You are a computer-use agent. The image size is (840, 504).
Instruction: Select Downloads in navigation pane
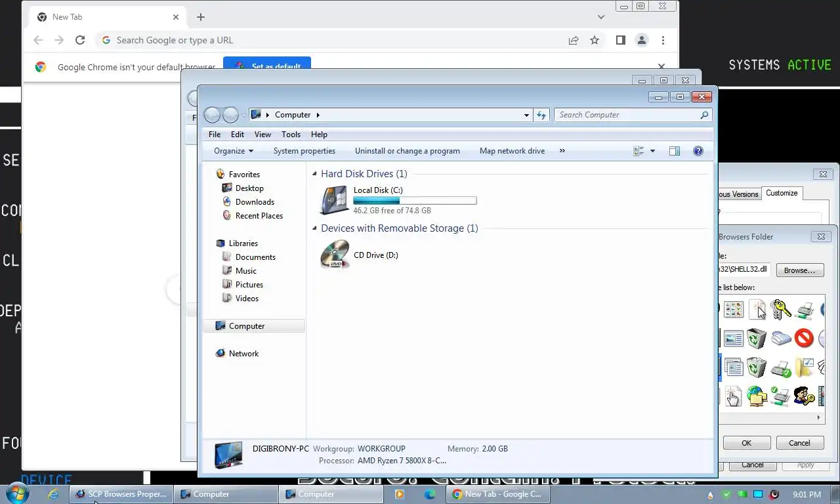click(255, 202)
